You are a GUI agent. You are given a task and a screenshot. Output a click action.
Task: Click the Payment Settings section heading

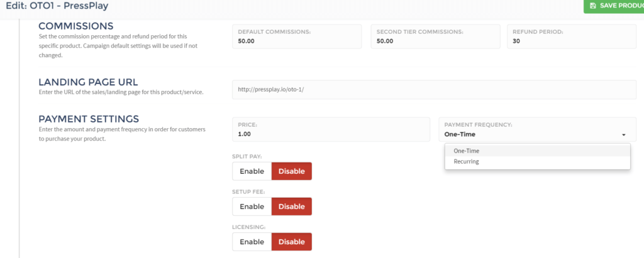coord(89,119)
